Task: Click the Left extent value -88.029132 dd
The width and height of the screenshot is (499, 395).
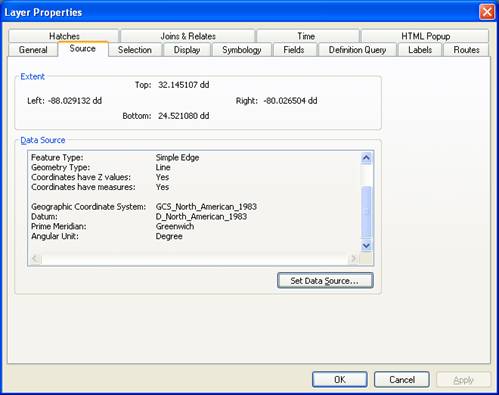Action: pyautogui.click(x=75, y=101)
